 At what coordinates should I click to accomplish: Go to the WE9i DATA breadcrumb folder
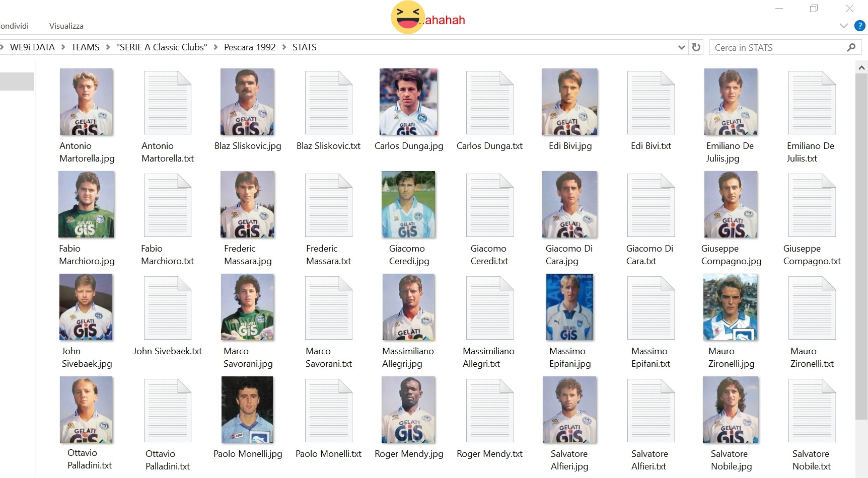(x=32, y=47)
